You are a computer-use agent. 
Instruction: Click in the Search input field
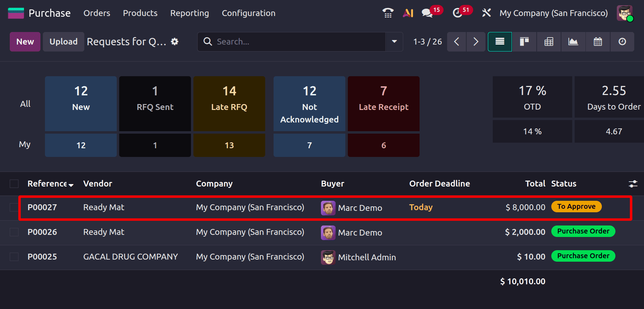(300, 42)
